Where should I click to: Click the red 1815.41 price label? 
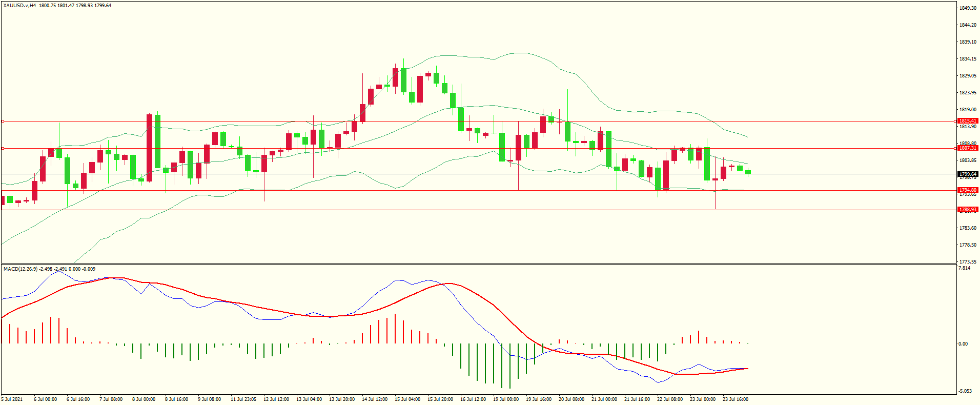pyautogui.click(x=968, y=121)
